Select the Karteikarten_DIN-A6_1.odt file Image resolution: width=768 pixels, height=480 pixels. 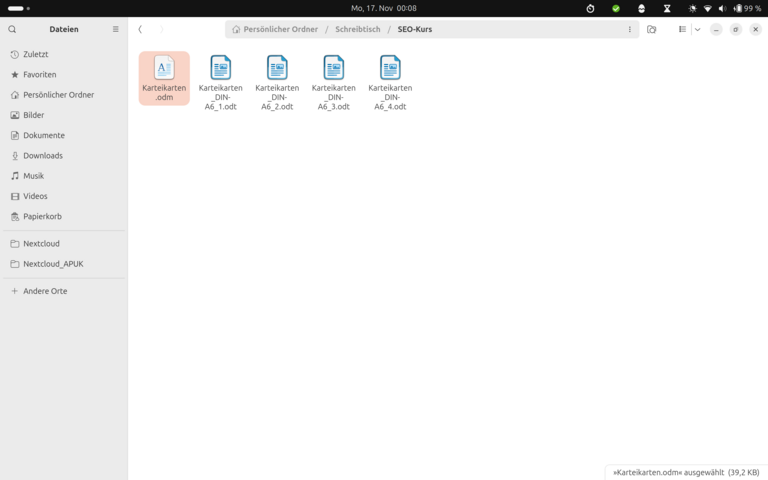pyautogui.click(x=221, y=68)
